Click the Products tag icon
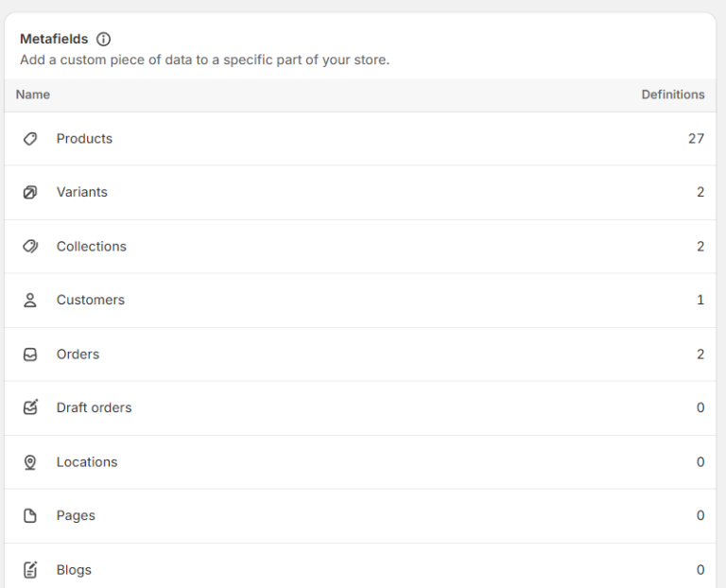Viewport: 726px width, 588px height. [x=30, y=139]
